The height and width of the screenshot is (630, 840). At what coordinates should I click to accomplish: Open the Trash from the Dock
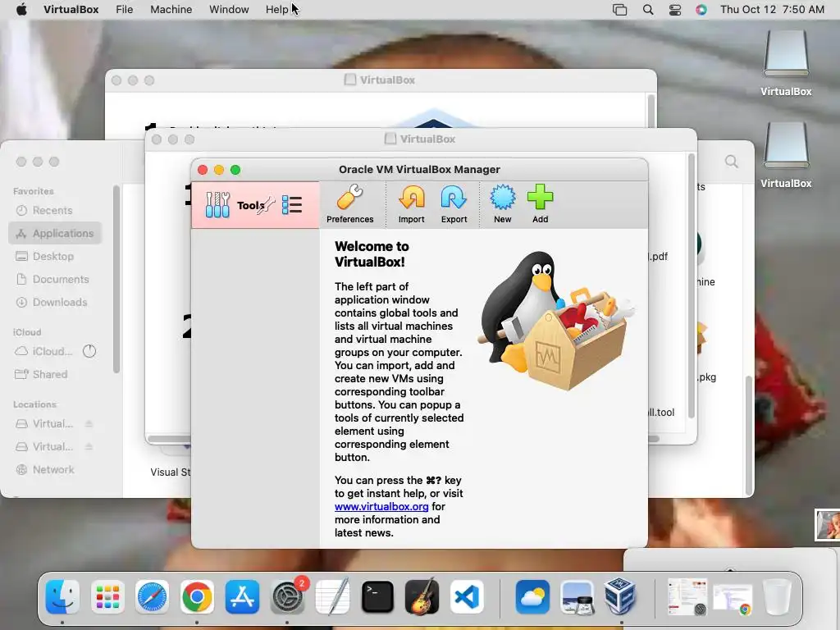click(x=777, y=596)
